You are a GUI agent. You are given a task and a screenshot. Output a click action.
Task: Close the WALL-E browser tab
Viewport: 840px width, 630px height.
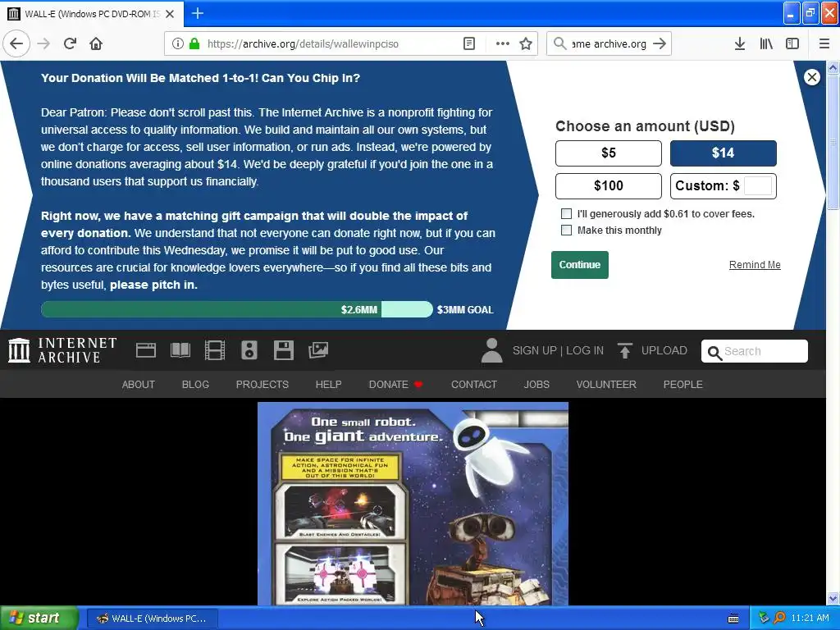[x=170, y=14]
